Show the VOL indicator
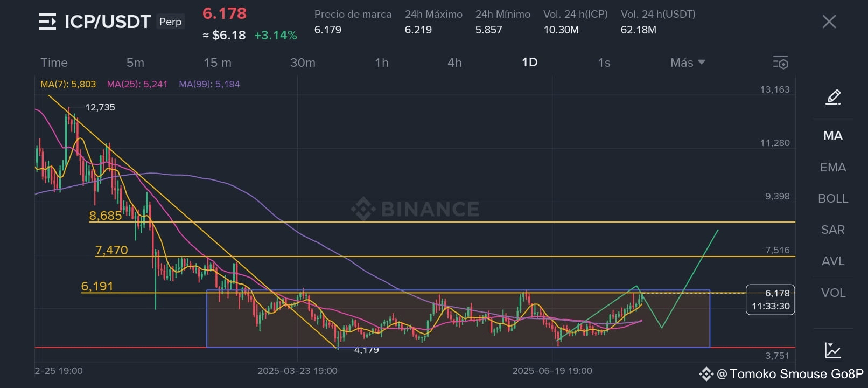This screenshot has width=868, height=388. (833, 293)
